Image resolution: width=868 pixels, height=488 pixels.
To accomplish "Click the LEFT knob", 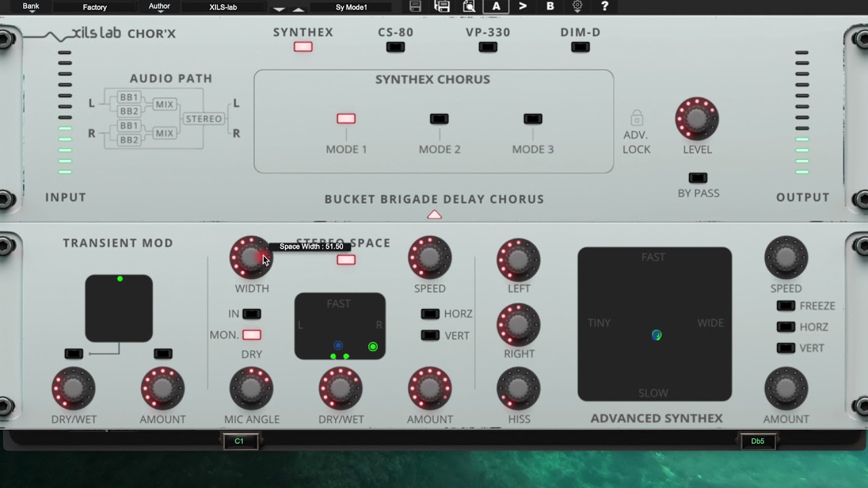I will [519, 259].
